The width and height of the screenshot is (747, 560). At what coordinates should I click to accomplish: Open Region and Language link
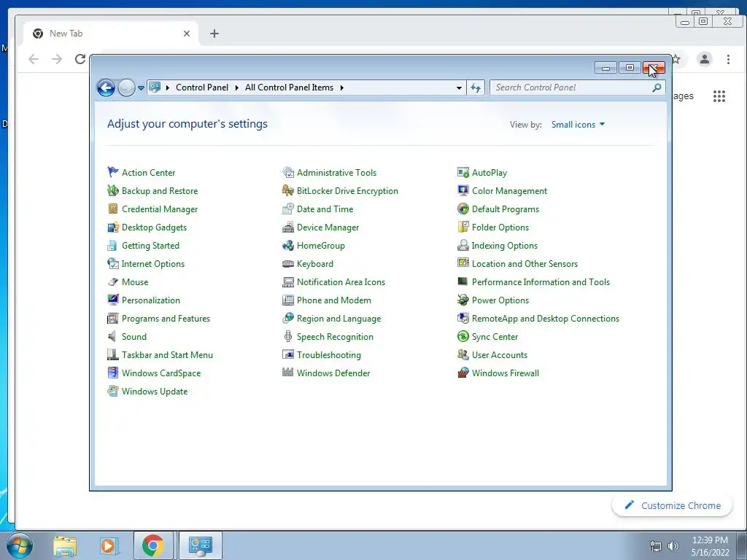click(x=338, y=318)
